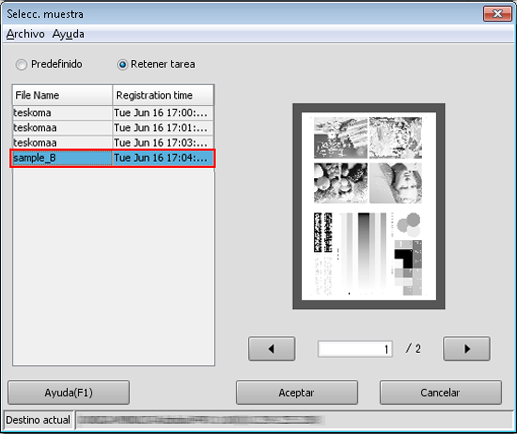
Task: Open the Ayuda menu
Action: [x=68, y=34]
